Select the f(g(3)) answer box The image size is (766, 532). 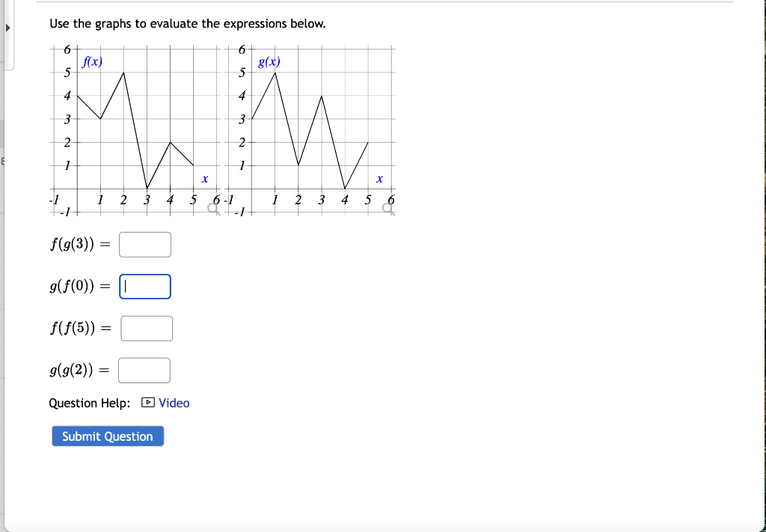(x=145, y=244)
